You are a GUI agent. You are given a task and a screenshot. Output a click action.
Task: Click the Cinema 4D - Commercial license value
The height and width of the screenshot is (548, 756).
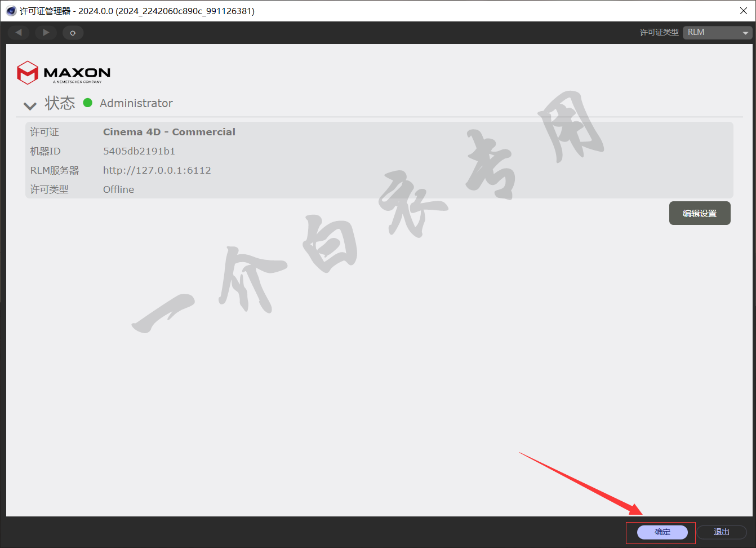[169, 132]
